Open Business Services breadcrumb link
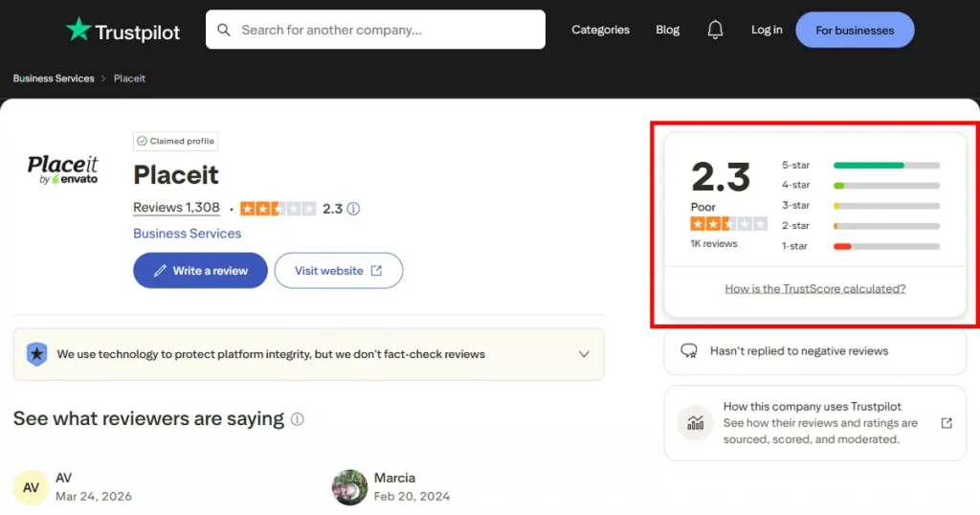Screen dimensions: 980x515 click(54, 78)
